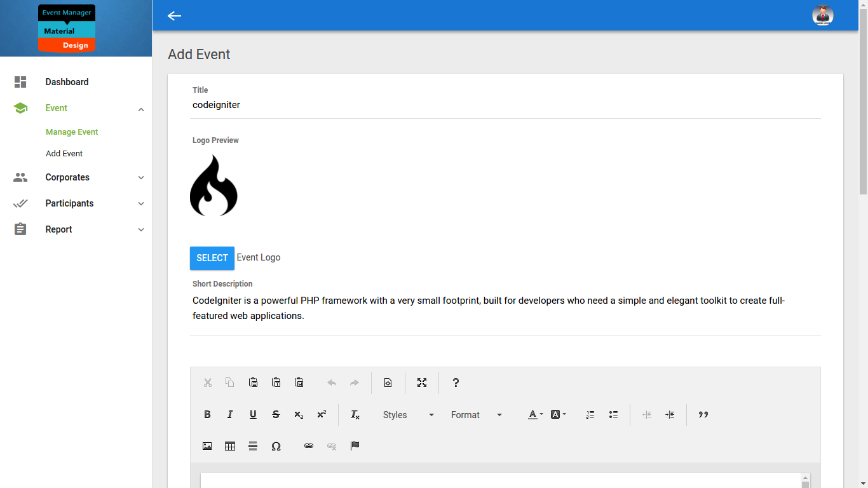Click the Unlink icon
This screenshot has height=488, width=868.
click(332, 446)
